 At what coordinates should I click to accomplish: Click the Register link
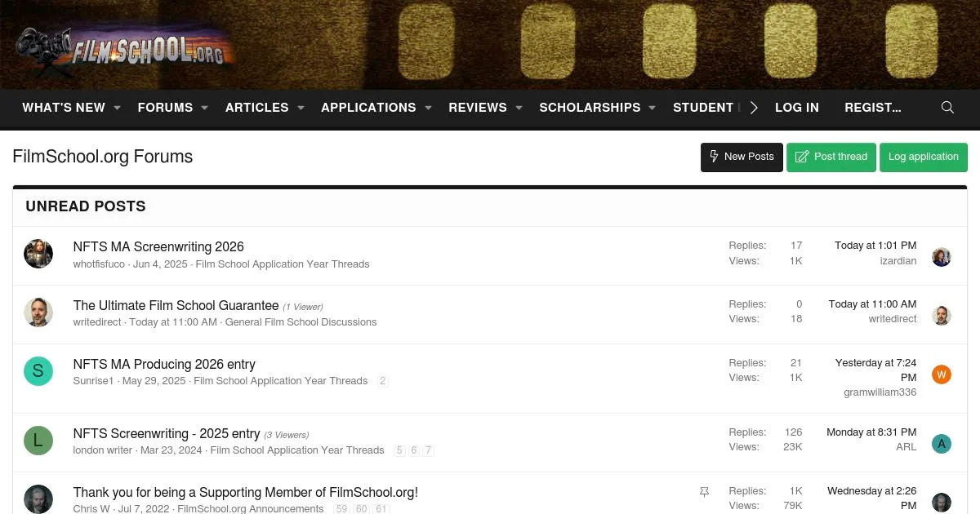tap(873, 108)
